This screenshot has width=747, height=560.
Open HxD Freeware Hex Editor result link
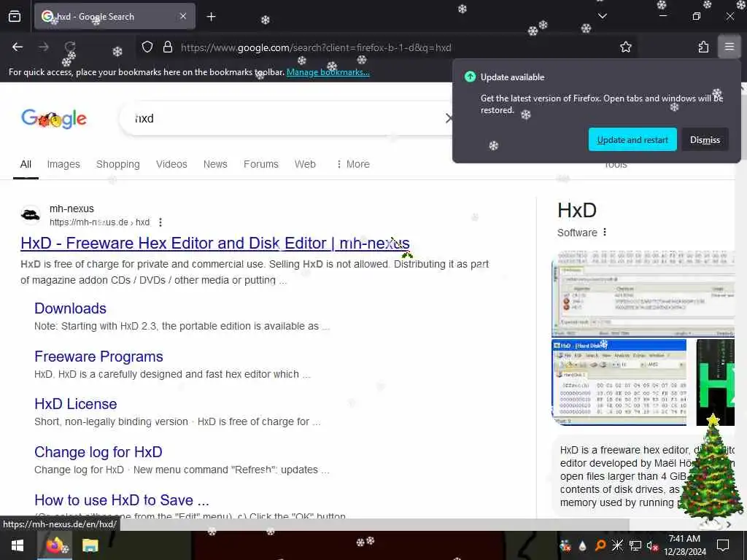click(215, 243)
